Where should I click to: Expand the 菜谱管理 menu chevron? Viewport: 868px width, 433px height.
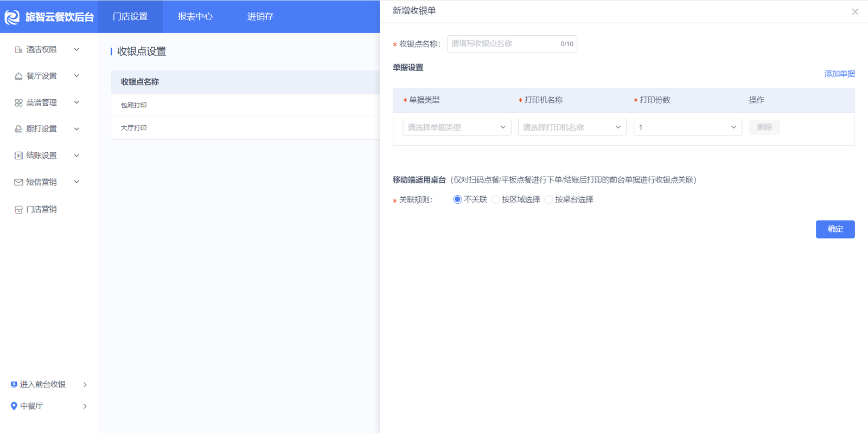(76, 102)
